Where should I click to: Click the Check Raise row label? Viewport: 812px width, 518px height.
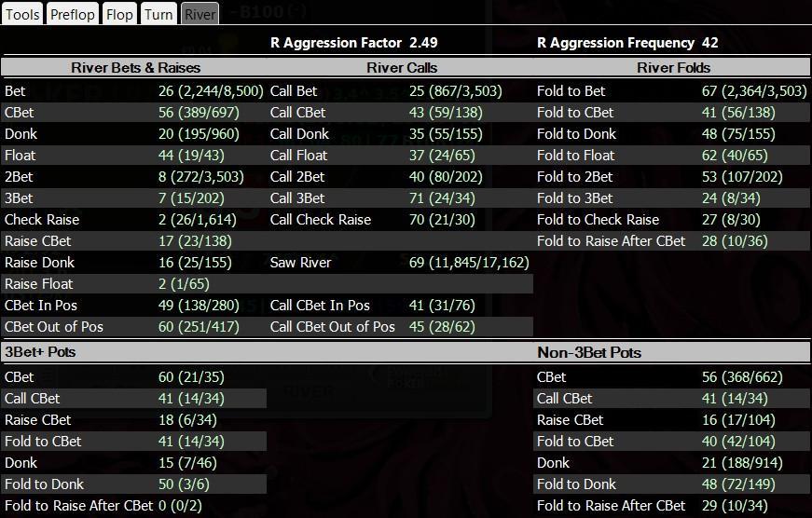pos(42,220)
